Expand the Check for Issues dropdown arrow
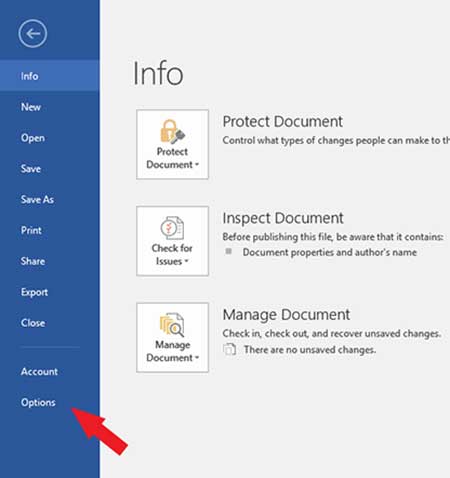Viewport: 450px width, 478px height. (x=186, y=261)
